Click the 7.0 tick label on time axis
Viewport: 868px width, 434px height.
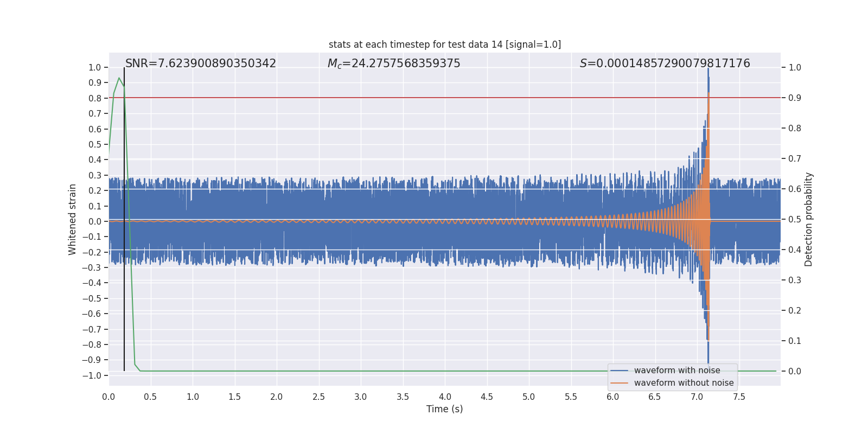[697, 397]
